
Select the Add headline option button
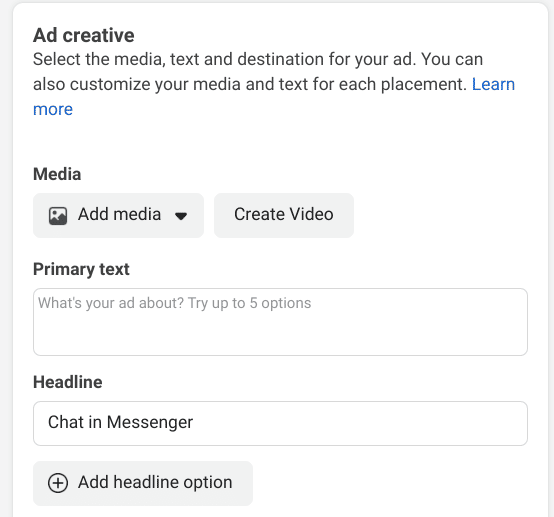click(143, 483)
